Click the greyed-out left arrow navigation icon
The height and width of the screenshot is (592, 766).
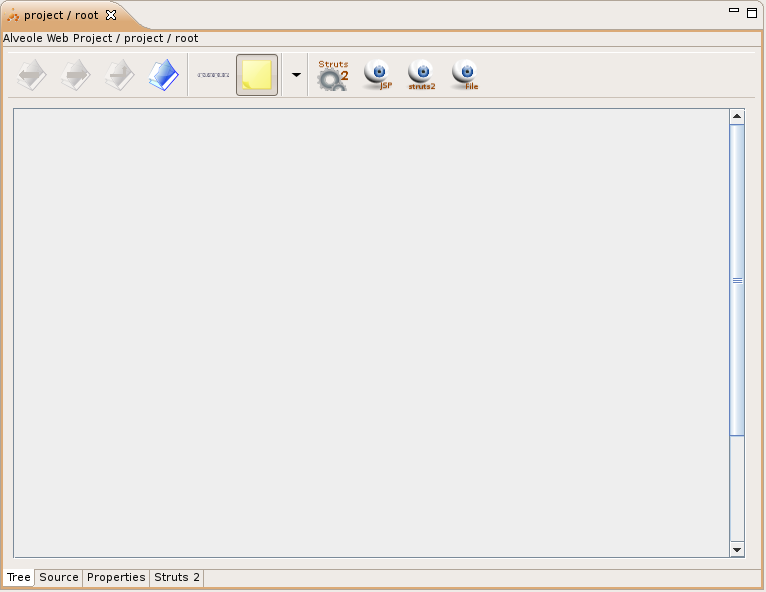coord(32,76)
